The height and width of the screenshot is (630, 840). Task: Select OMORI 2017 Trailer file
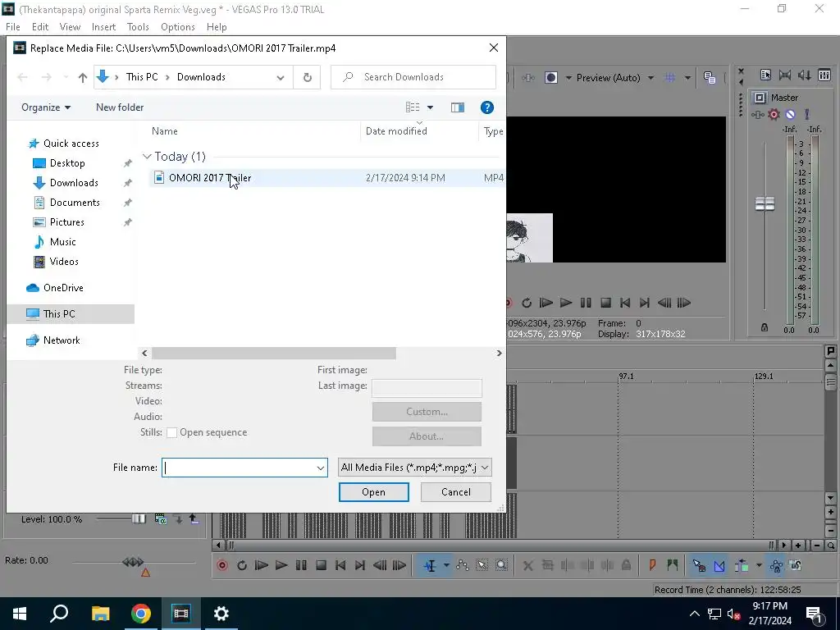tap(210, 178)
